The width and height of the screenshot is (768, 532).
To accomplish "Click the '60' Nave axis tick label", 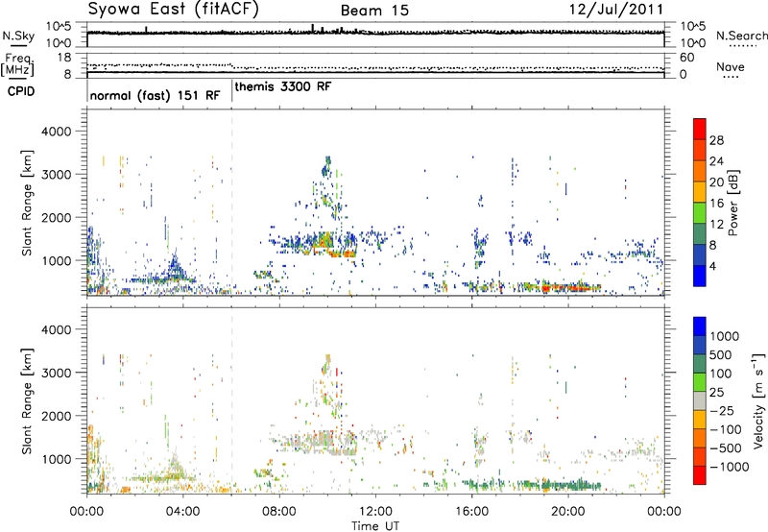I will click(x=686, y=58).
